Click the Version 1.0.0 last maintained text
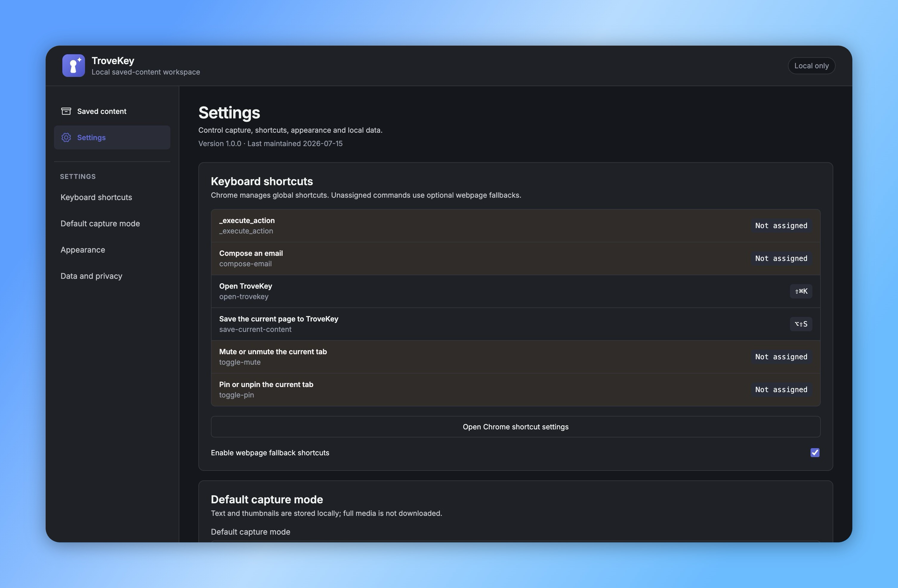Image resolution: width=898 pixels, height=588 pixels. 271,144
